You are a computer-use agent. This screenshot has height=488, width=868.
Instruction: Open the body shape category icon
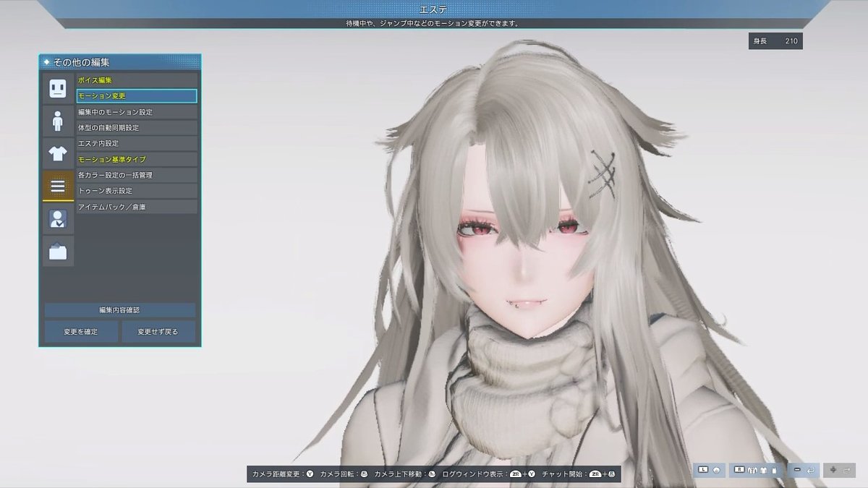pos(58,121)
